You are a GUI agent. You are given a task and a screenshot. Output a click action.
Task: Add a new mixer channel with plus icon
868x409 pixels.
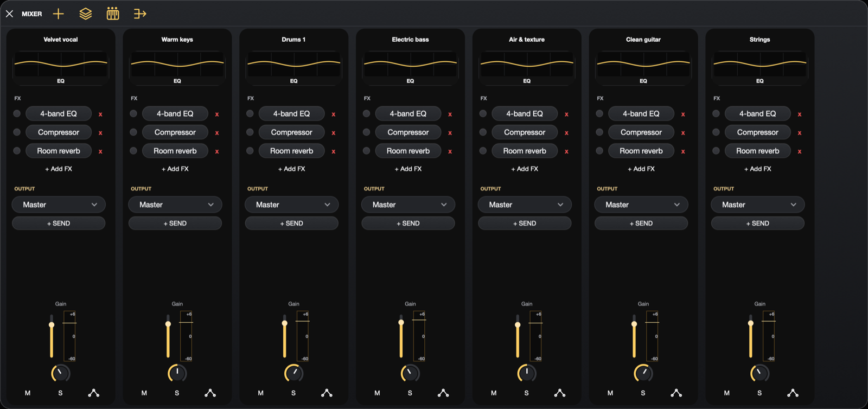pyautogui.click(x=58, y=14)
